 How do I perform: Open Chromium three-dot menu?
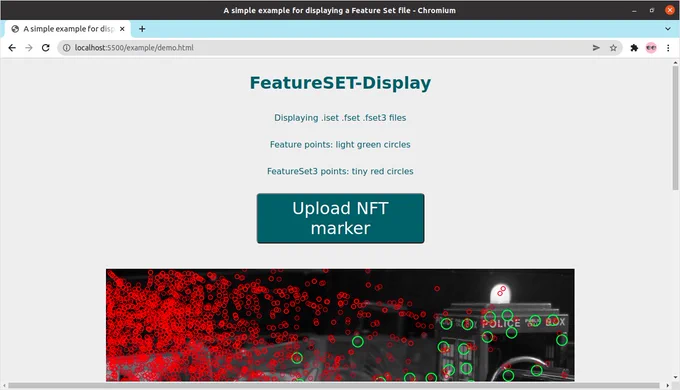coord(668,48)
